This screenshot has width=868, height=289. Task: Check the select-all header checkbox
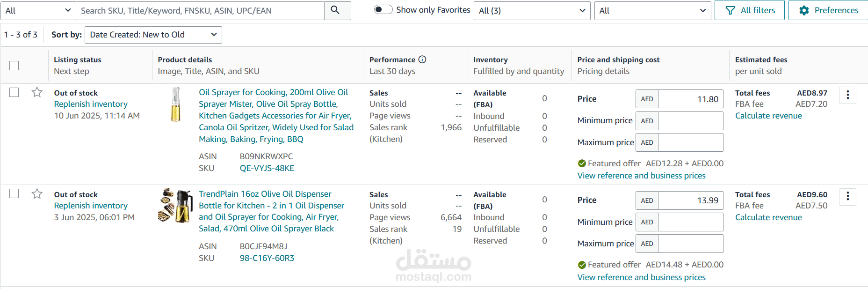coord(14,66)
